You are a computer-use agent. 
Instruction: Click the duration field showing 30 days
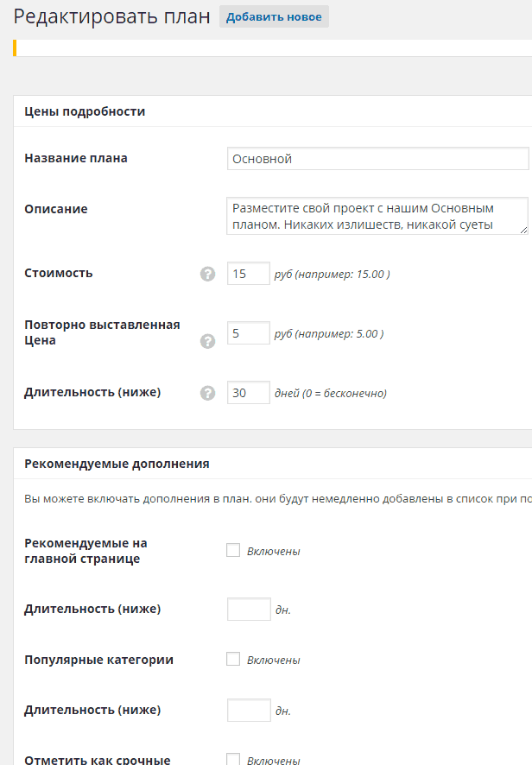[249, 393]
